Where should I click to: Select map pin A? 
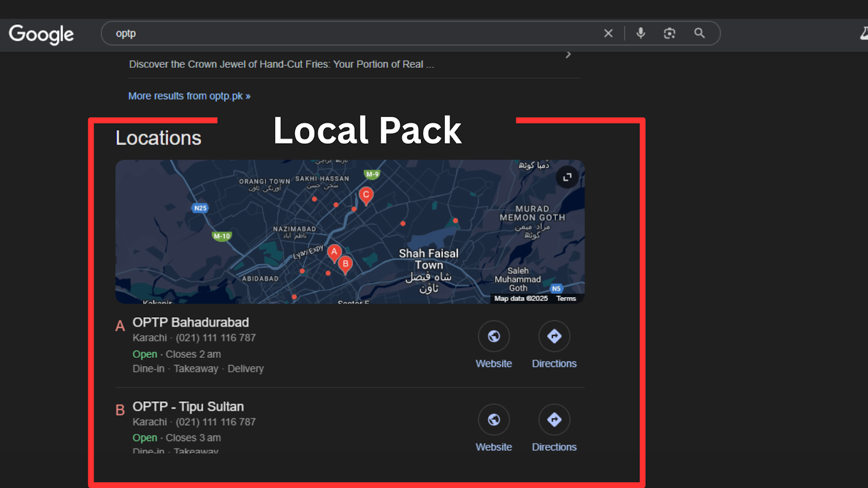click(334, 253)
